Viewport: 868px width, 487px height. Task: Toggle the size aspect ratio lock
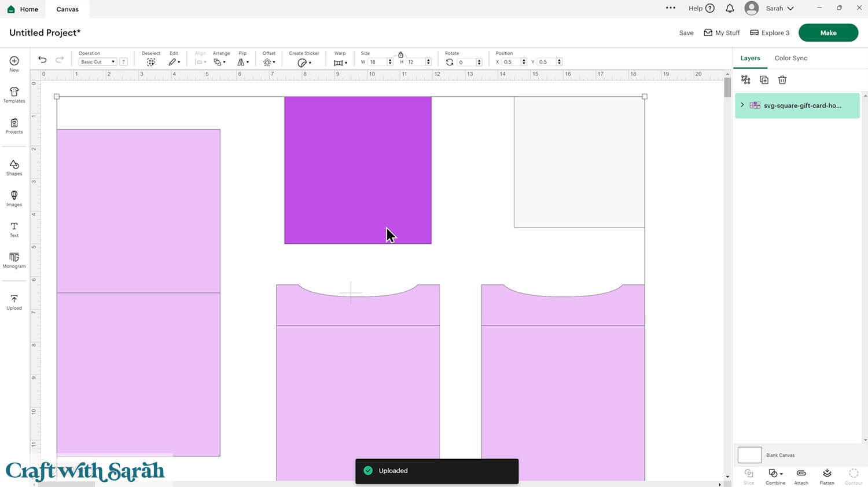click(x=400, y=54)
